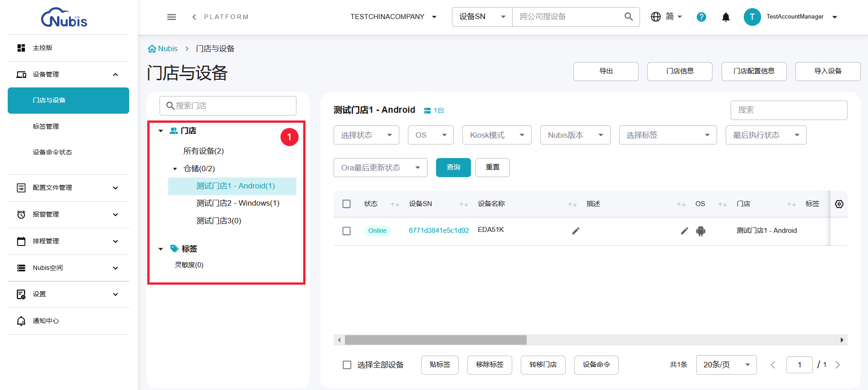
Task: Click the 通知中心 bell icon in sidebar
Action: [x=21, y=321]
